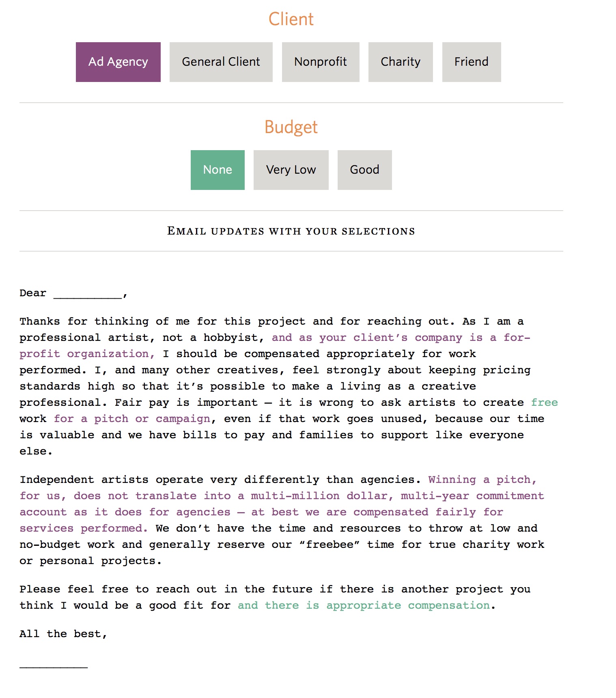Click the 'Email updates with your selections' caption
The height and width of the screenshot is (698, 616).
[x=291, y=231]
